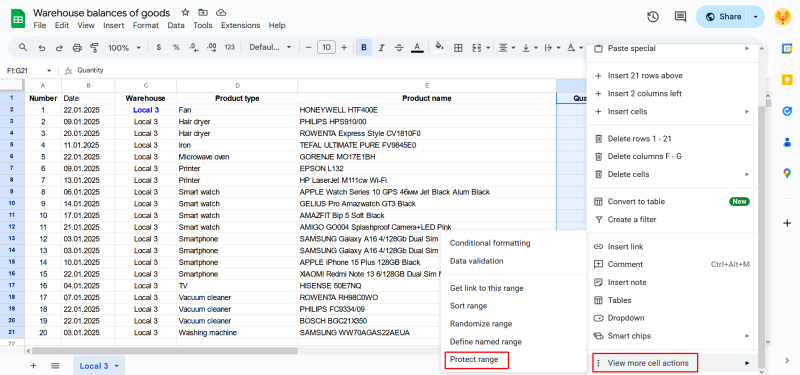Toggle bold formatting button
The image size is (800, 375).
point(364,47)
